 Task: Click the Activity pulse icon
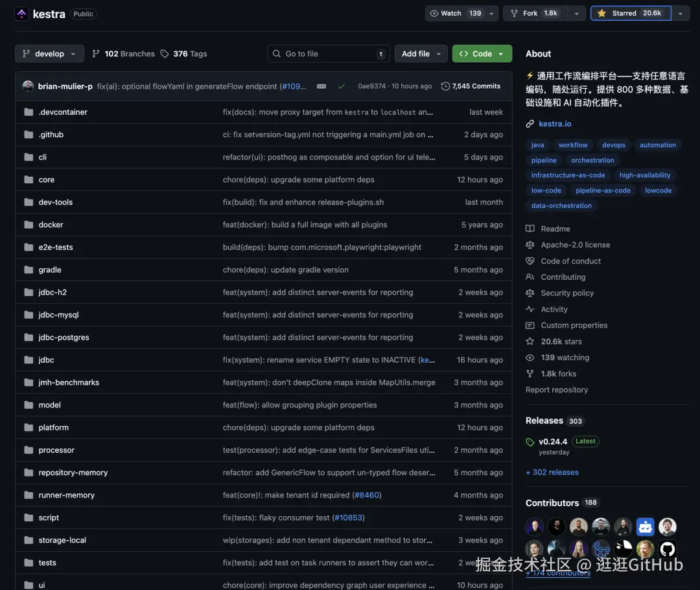coord(530,309)
